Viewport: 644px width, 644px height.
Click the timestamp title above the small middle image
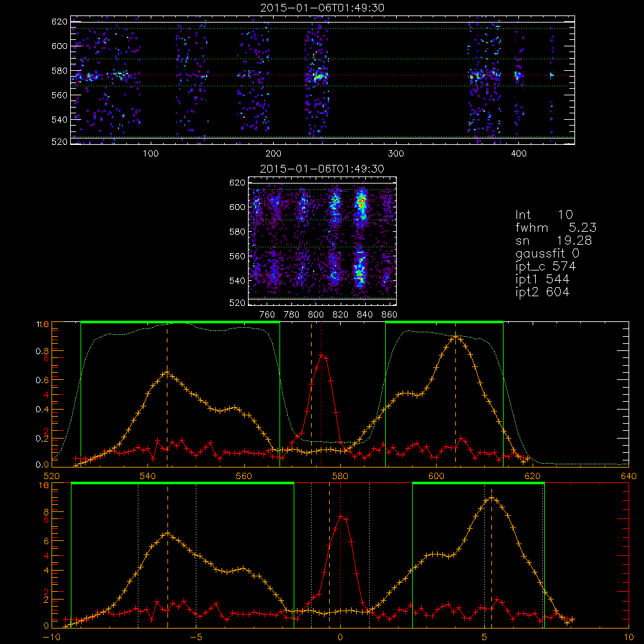point(322,169)
